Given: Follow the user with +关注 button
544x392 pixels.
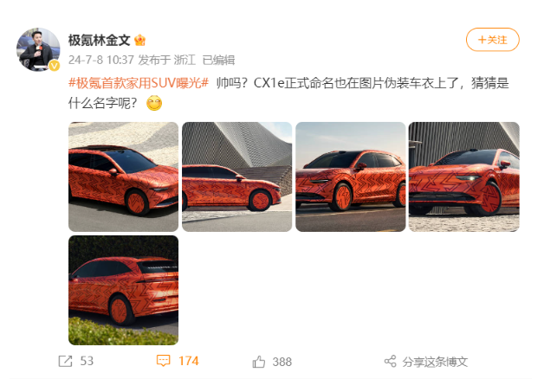Looking at the screenshot, I should point(492,40).
